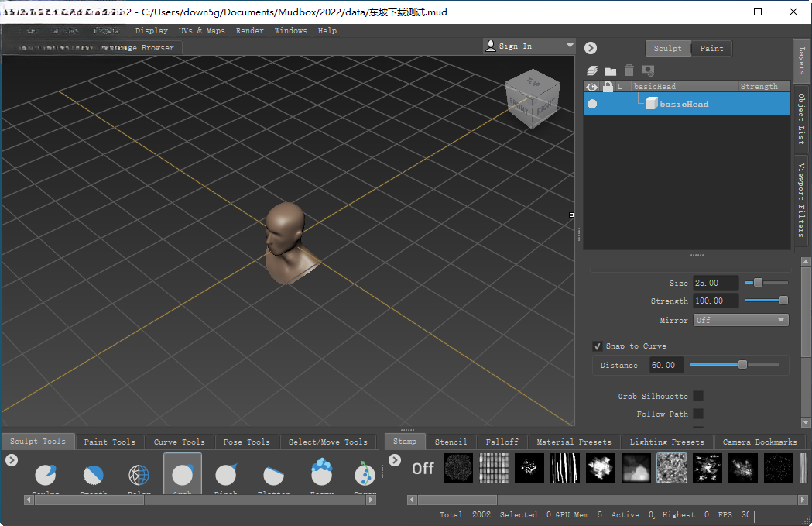Open the UVs & Maps menu
Screen dimensions: 812x526
[201, 30]
